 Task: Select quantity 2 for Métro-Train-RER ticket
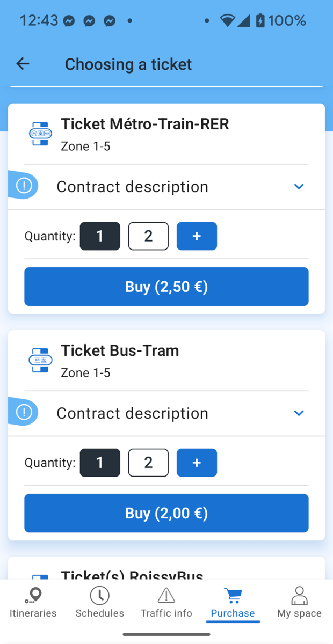(x=148, y=236)
